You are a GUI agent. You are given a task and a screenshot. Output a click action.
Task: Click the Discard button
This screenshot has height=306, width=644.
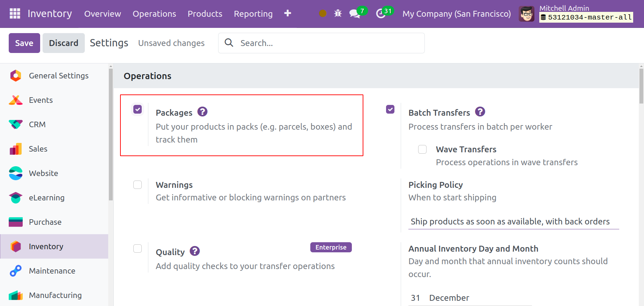pyautogui.click(x=64, y=43)
